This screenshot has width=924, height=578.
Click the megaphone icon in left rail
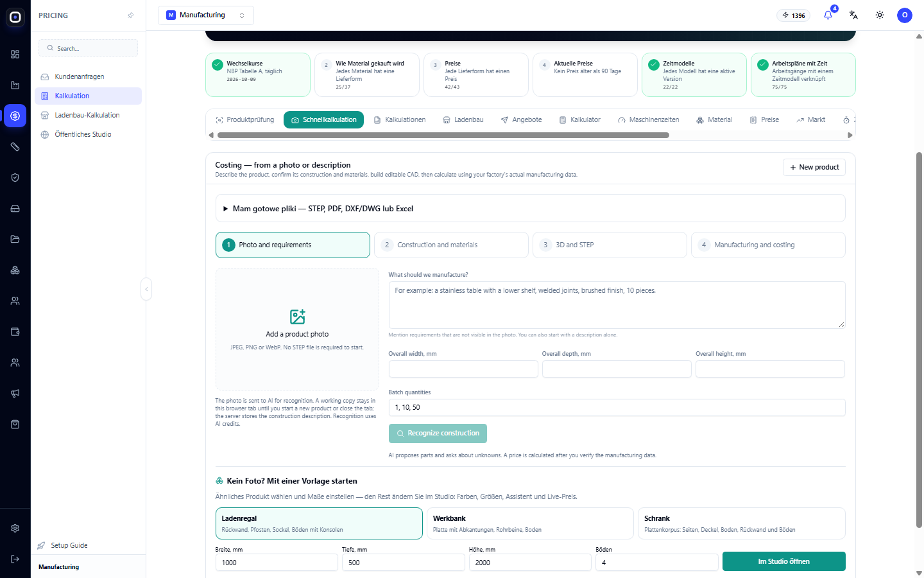(15, 394)
